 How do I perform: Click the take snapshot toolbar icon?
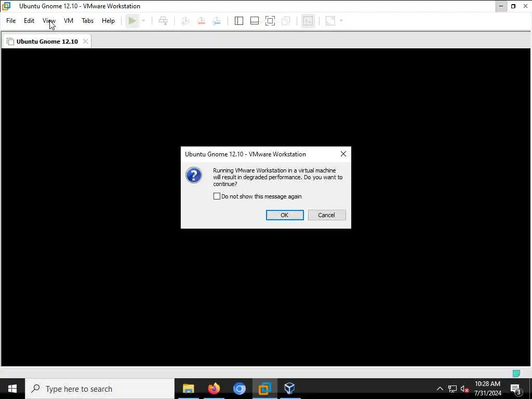185,21
